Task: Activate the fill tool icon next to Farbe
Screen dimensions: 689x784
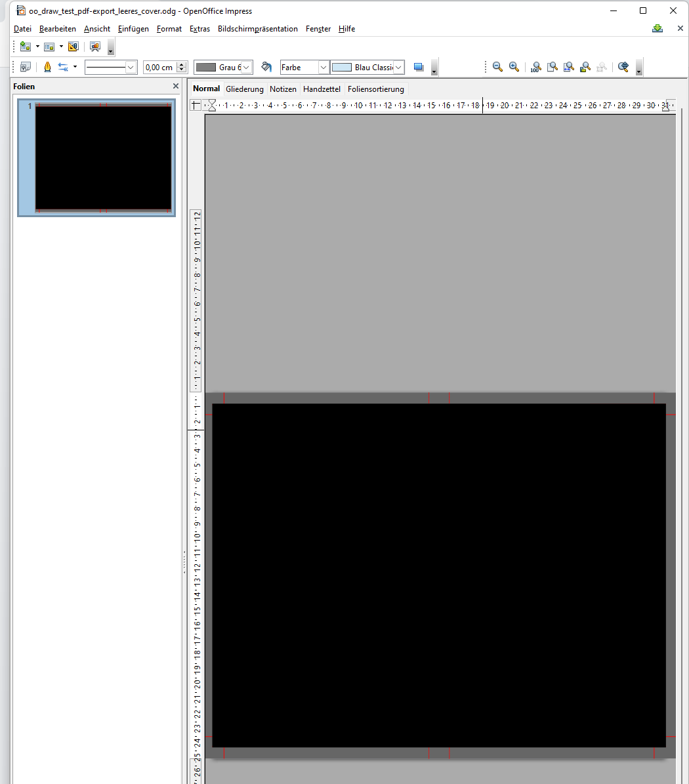Action: click(266, 67)
